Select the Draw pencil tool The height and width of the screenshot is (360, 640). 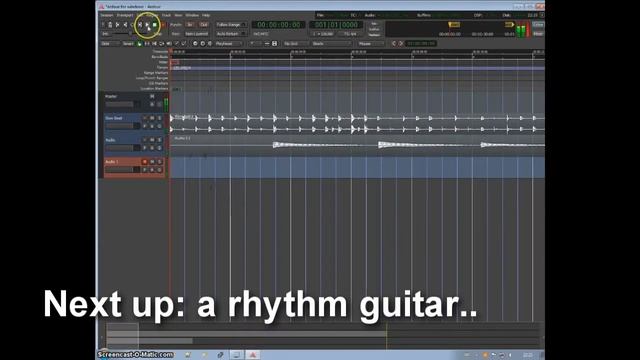coord(176,44)
